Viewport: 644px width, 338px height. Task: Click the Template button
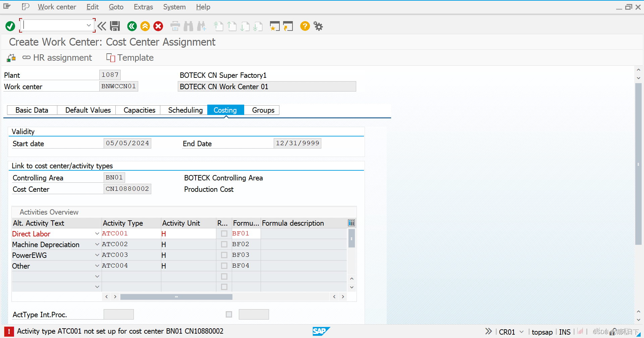click(x=130, y=58)
